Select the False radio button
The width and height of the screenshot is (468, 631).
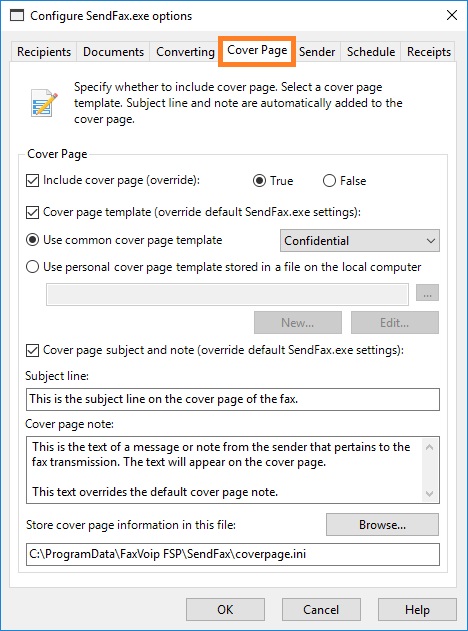tap(329, 181)
